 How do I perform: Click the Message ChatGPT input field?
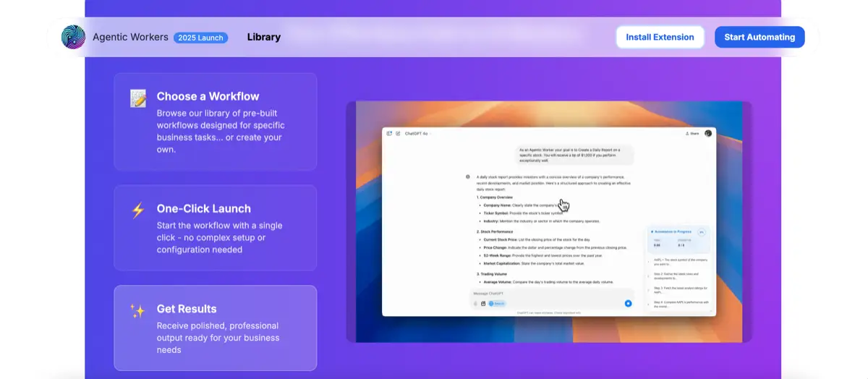click(535, 294)
